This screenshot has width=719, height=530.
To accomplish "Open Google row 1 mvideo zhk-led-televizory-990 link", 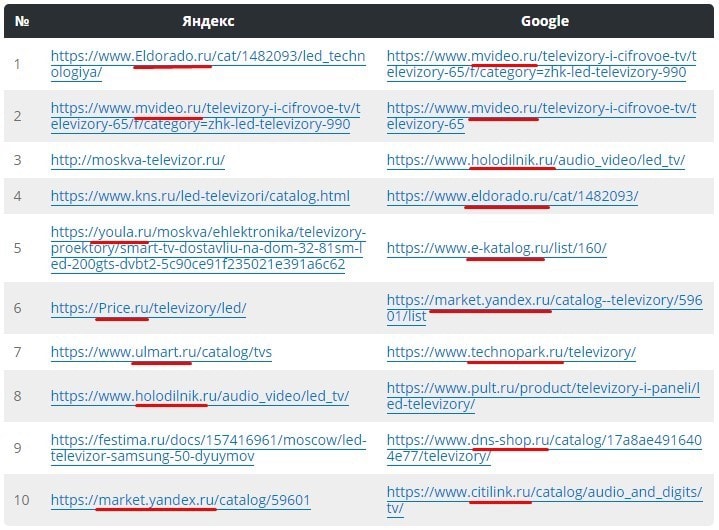I will 541,64.
